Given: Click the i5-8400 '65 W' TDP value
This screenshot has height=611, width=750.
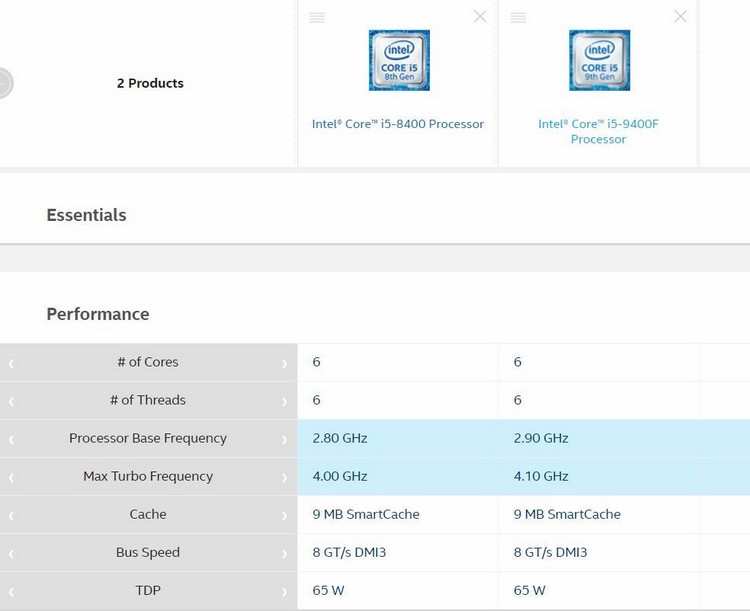Looking at the screenshot, I should (328, 590).
